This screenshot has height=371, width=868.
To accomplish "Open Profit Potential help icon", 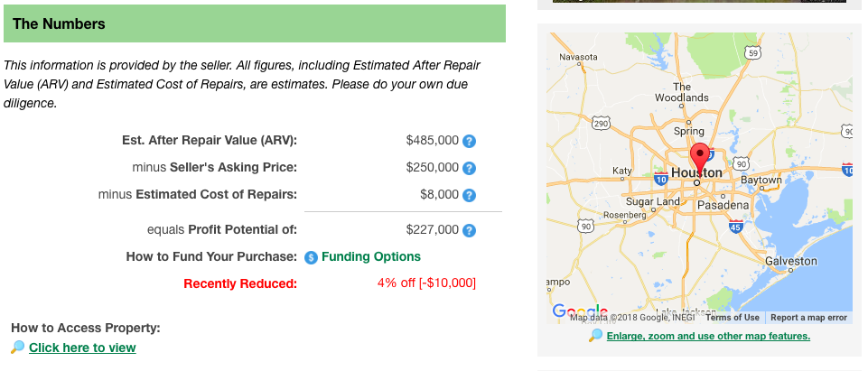I will coord(469,230).
